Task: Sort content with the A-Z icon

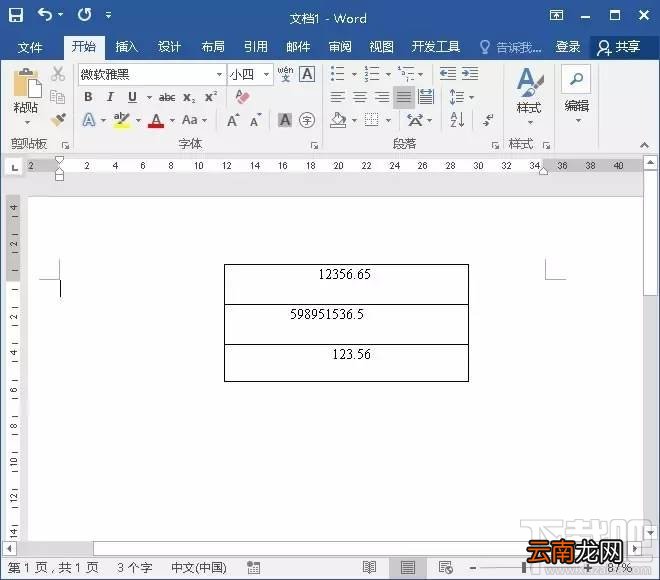Action: point(457,120)
